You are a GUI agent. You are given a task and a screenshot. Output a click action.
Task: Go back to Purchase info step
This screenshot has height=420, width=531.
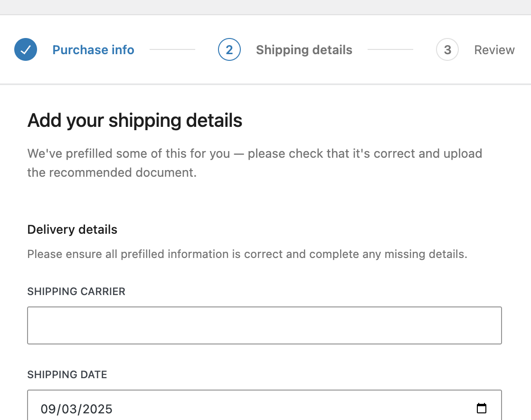pos(93,50)
